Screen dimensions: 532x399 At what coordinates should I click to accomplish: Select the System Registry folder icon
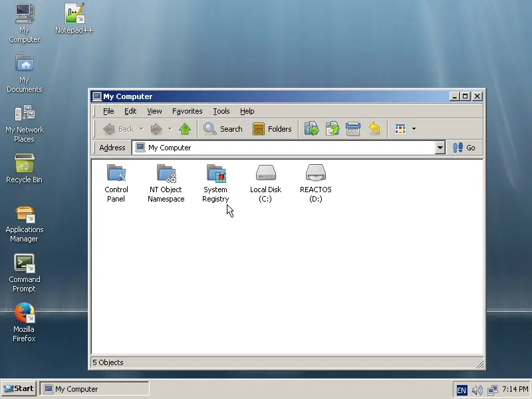[215, 174]
